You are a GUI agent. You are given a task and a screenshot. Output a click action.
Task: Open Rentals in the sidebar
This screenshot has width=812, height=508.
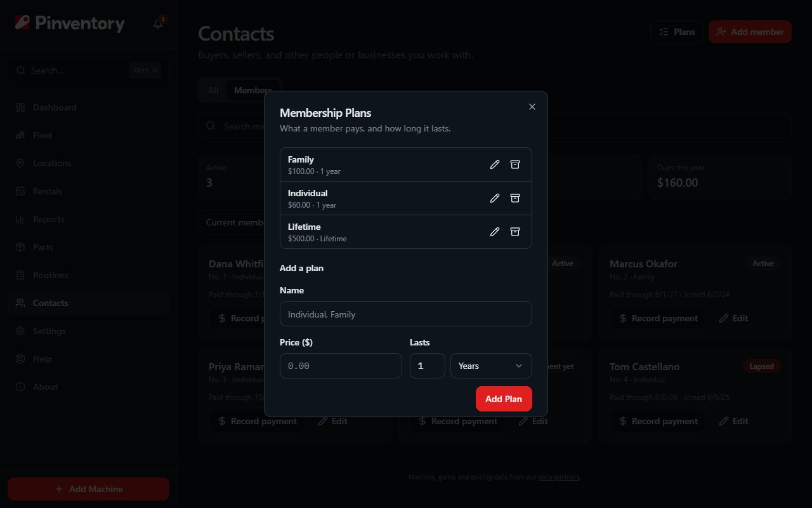(x=88, y=191)
